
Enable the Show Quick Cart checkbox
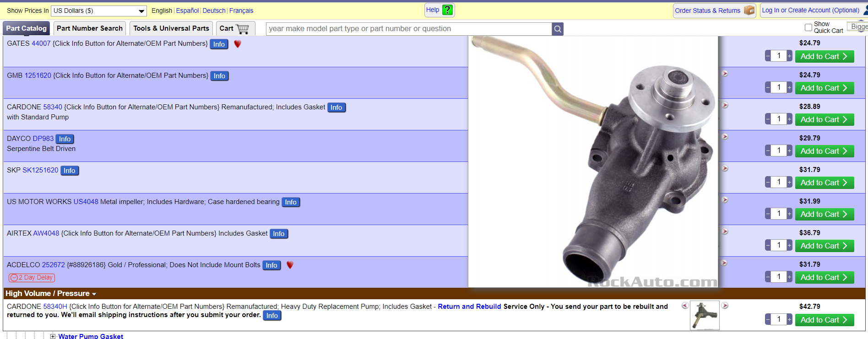[x=808, y=27]
